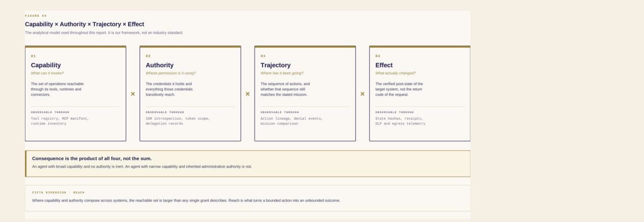Click the sentence 'An agent with broad capability'
Image resolution: width=644 pixels, height=222 pixels.
142,166
